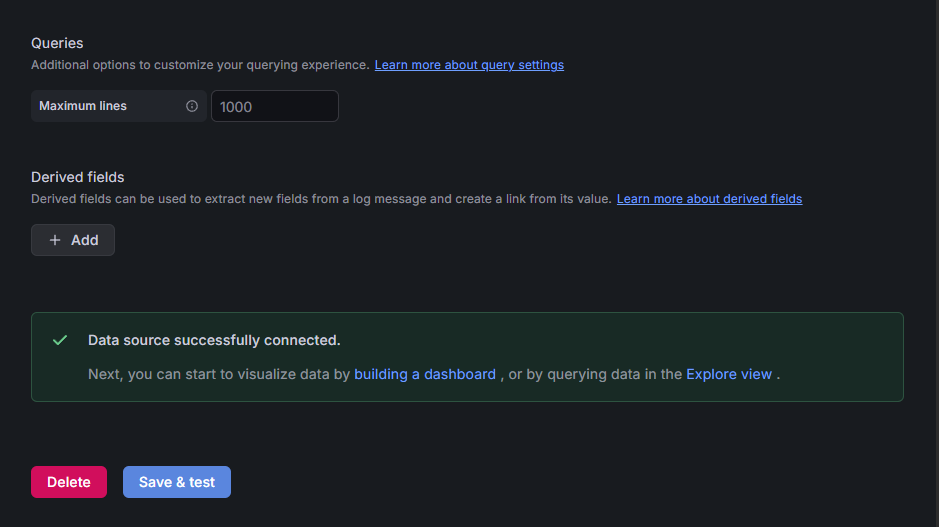This screenshot has width=939, height=527.
Task: Open Learn more about query settings
Action: [469, 65]
